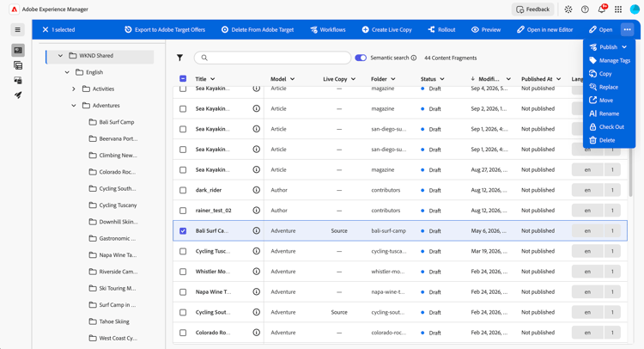644x349 pixels.
Task: Expand the Activities folder
Action: [74, 89]
